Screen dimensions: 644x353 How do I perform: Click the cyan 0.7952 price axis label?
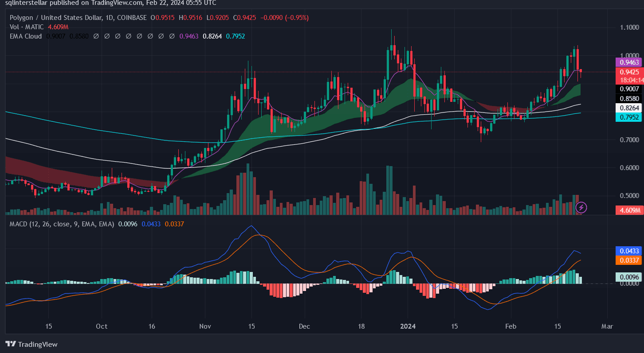click(629, 117)
